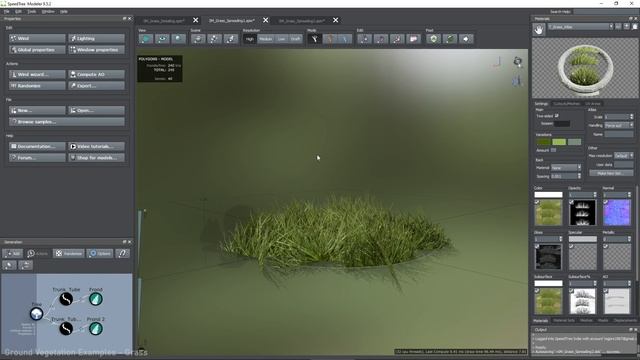The image size is (640, 360).
Task: Click the second Edit group icon
Action: pyautogui.click(x=381, y=39)
